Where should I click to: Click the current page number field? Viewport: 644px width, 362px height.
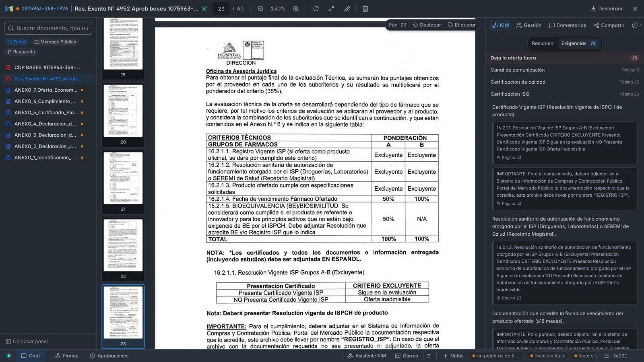coord(221,8)
